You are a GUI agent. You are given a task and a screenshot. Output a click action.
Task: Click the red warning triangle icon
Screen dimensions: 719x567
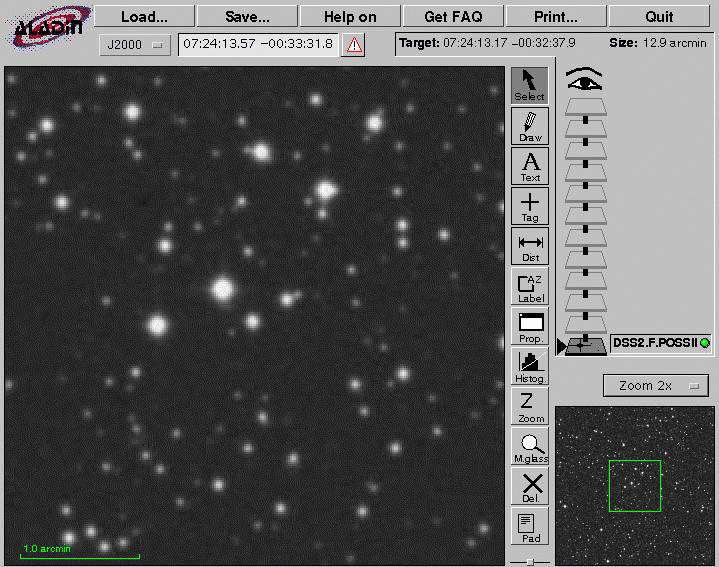point(353,45)
